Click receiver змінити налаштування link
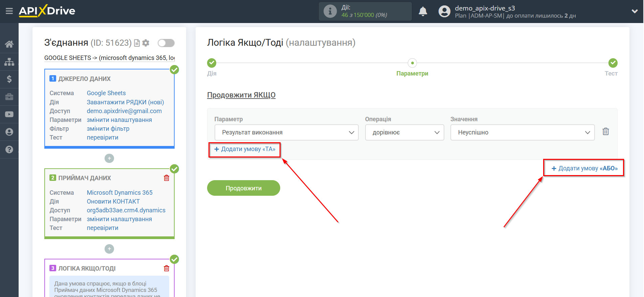This screenshot has height=297, width=644. click(x=119, y=219)
